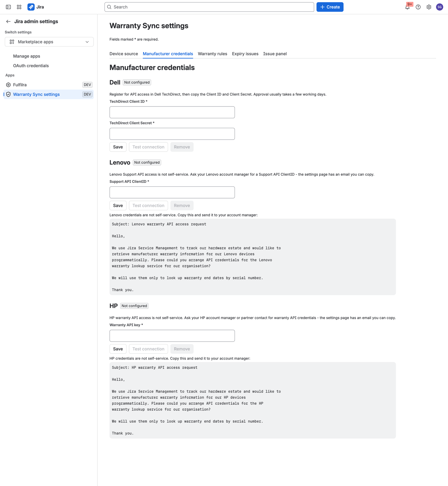Image resolution: width=448 pixels, height=486 pixels.
Task: Focus the top Search box
Action: 209,7
